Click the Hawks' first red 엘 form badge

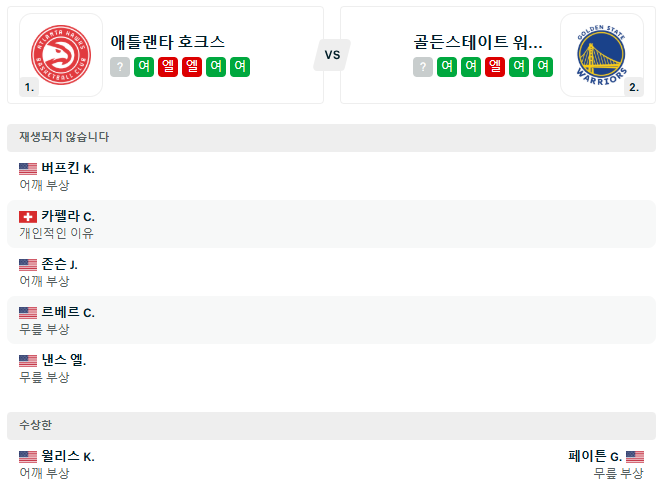pos(168,67)
